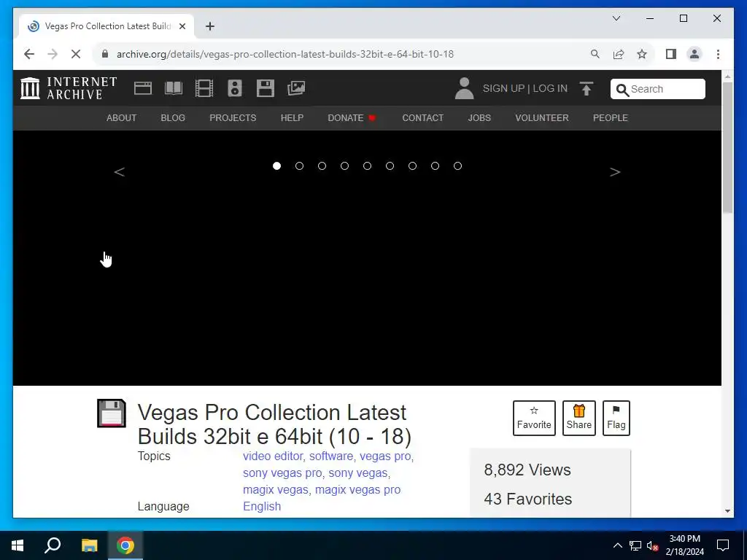Open the 'magix vegas pro' topic link
This screenshot has width=747, height=560.
point(357,490)
